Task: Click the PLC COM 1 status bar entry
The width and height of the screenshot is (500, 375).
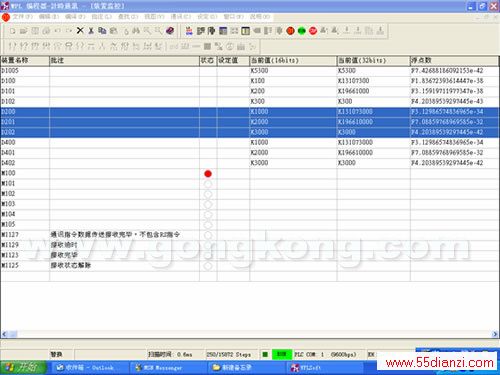Action: tap(325, 354)
